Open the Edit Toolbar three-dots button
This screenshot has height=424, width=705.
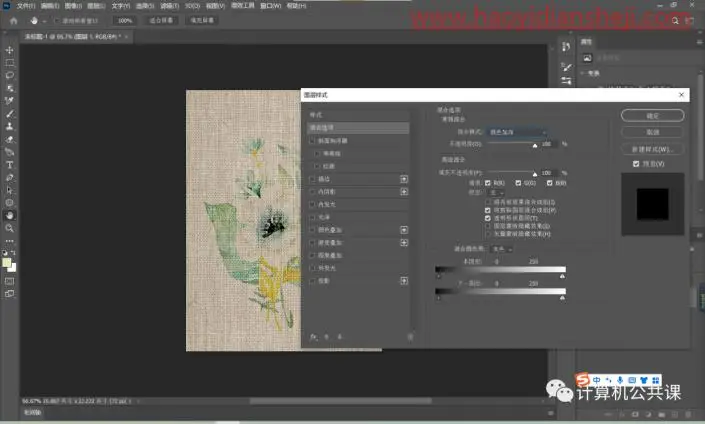9,241
